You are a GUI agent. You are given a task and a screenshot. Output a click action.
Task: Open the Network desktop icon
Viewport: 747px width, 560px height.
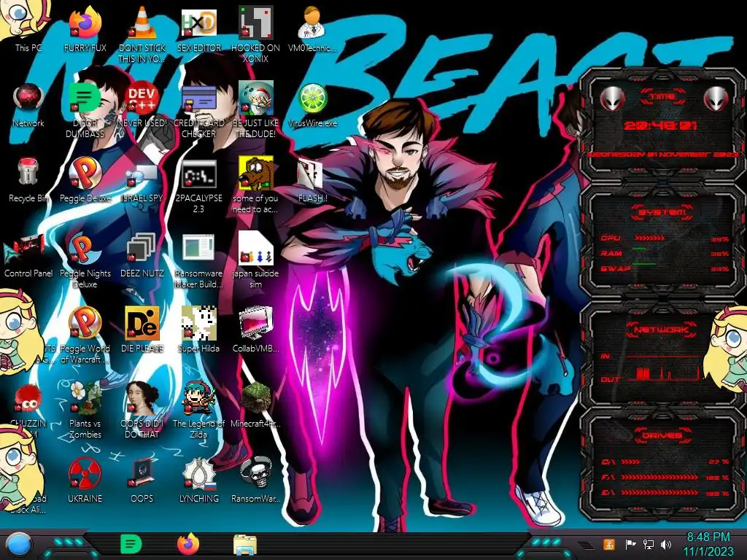(x=28, y=105)
